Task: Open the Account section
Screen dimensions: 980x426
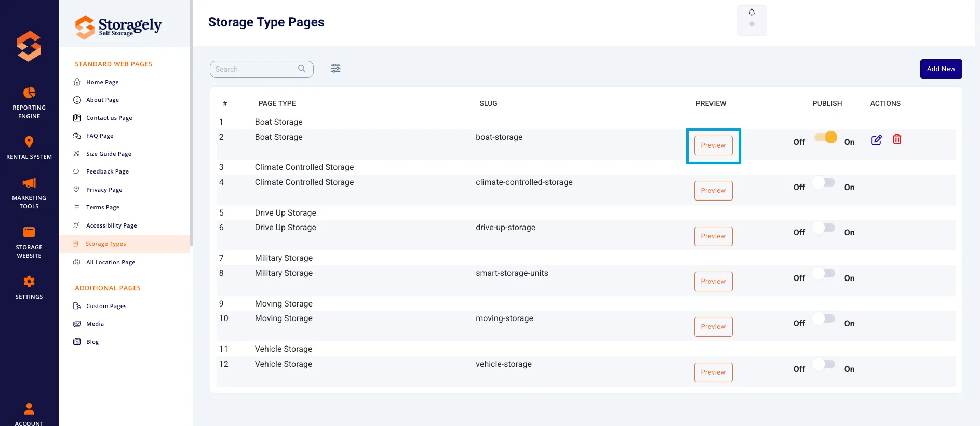Action: pyautogui.click(x=29, y=415)
